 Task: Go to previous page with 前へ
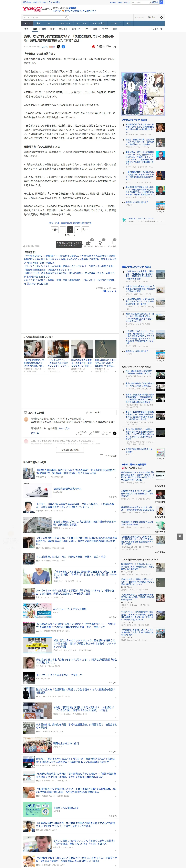coord(55,229)
